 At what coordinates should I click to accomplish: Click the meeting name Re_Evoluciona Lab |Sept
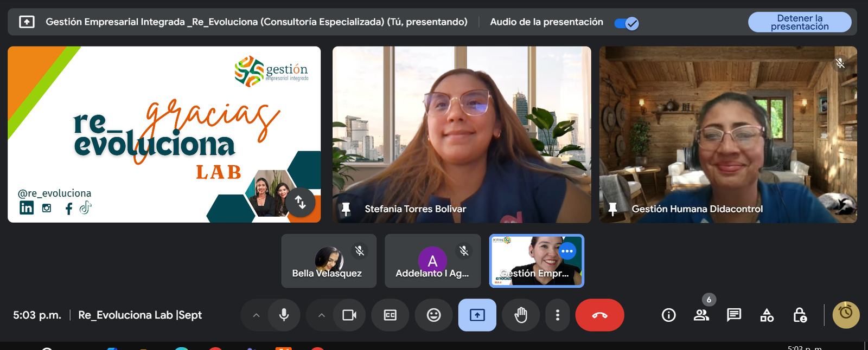[x=140, y=315]
